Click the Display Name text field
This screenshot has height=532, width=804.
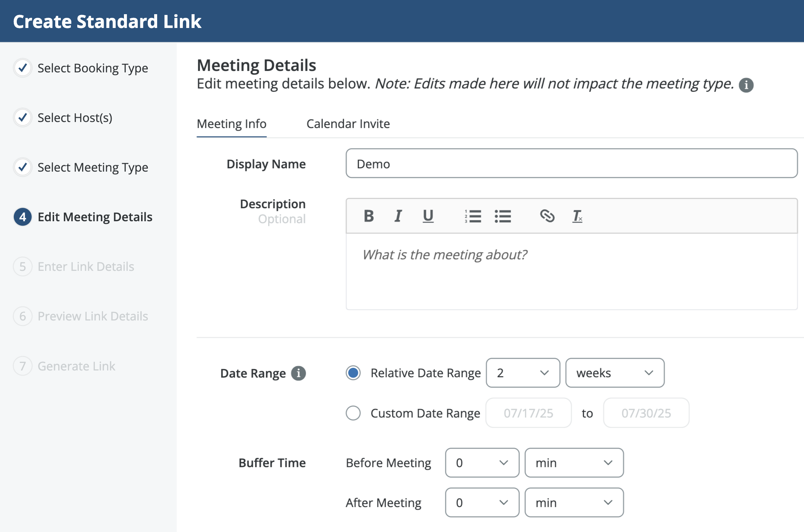point(571,163)
